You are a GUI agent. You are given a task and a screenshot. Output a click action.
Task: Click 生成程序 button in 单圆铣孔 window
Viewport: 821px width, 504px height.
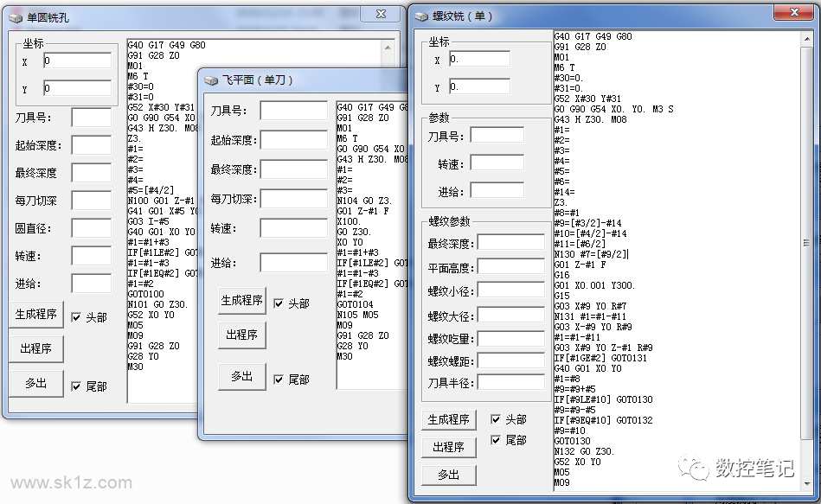(x=36, y=314)
